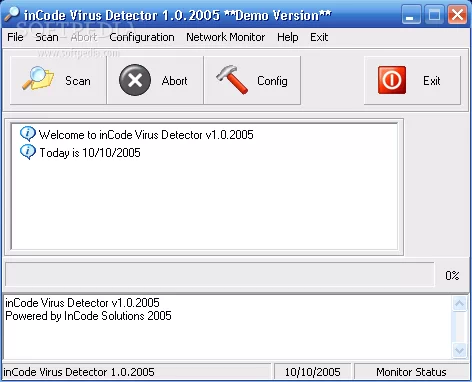Click the scroll down arrow in info pane
This screenshot has height=382, width=472.
459,350
